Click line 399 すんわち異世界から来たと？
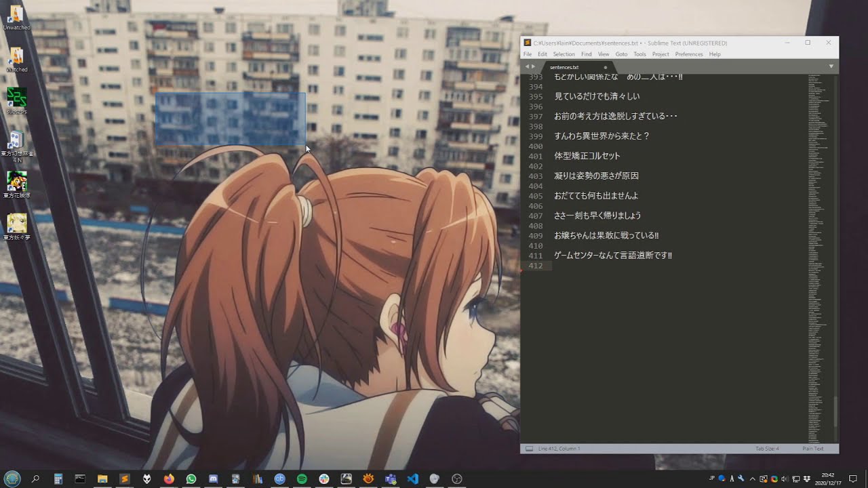The width and height of the screenshot is (868, 488). [602, 136]
